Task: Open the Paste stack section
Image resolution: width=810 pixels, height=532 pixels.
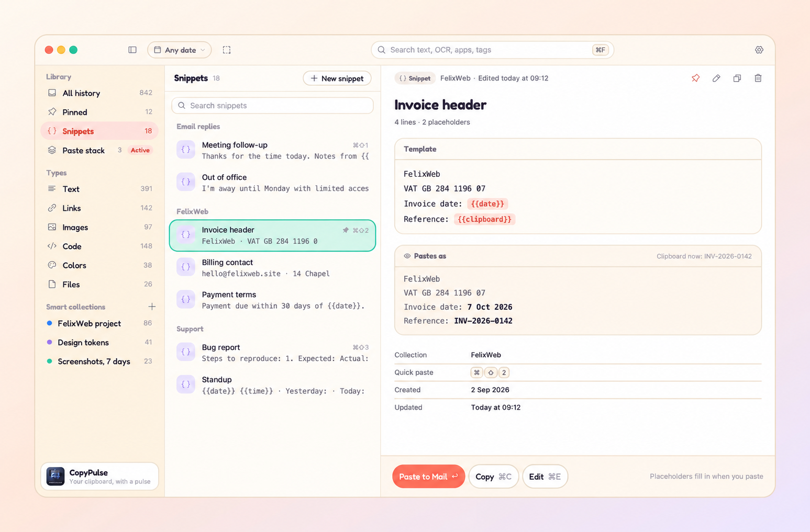Action: point(99,150)
